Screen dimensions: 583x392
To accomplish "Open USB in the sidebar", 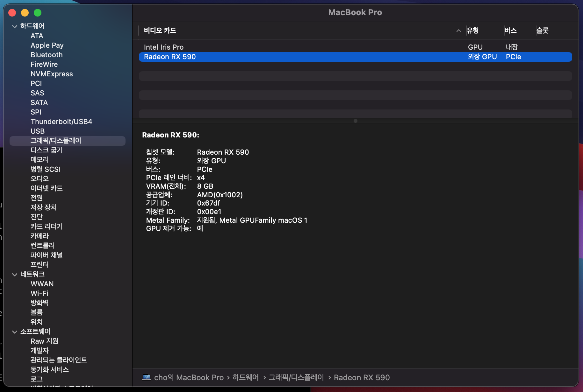I will (x=38, y=131).
